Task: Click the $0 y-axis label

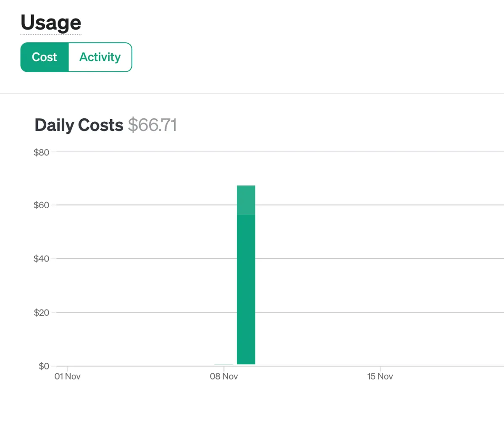Action: (44, 366)
